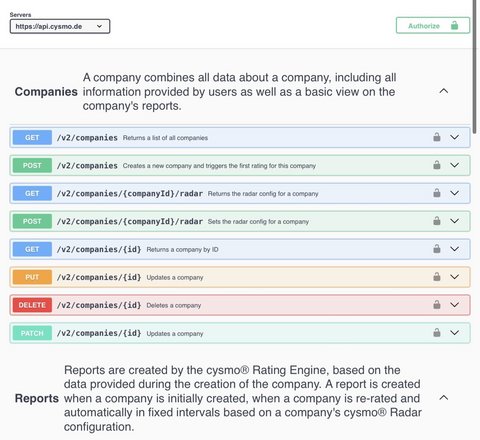Open the Servers dropdown api.cysmo.de
The image size is (480, 440).
pos(60,26)
